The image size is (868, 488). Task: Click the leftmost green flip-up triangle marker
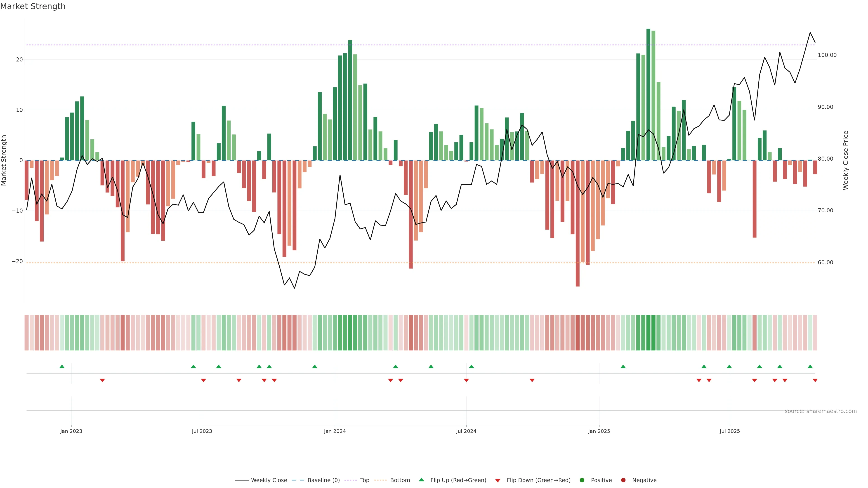(62, 366)
